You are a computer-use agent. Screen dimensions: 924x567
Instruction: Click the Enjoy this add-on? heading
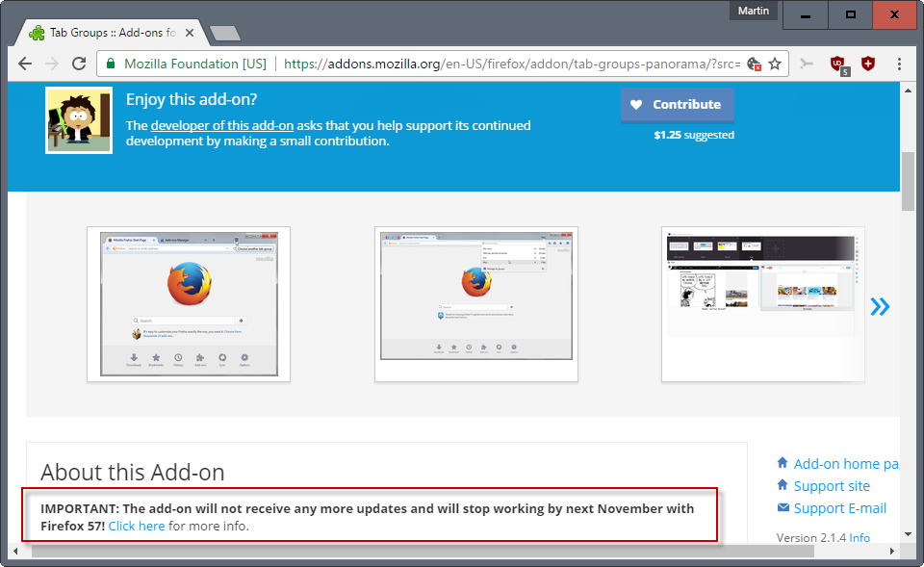click(192, 99)
